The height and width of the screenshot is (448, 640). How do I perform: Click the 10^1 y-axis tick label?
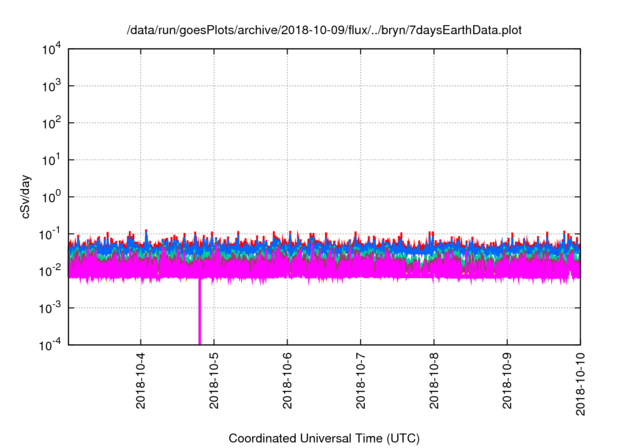51,160
